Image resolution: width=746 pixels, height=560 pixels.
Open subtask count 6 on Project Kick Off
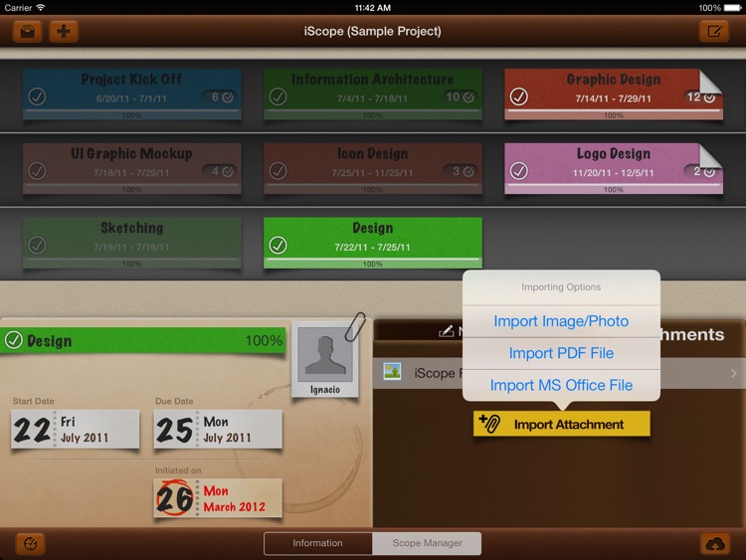pyautogui.click(x=221, y=97)
